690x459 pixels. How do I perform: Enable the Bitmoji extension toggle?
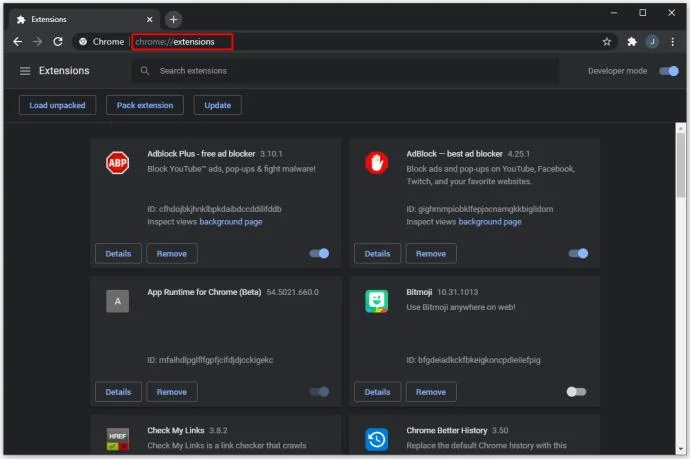tap(576, 392)
